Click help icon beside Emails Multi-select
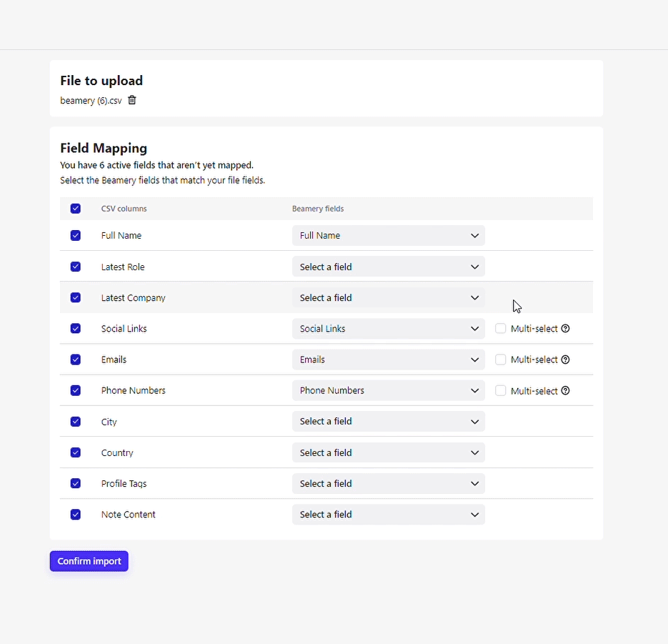Screen dimensions: 668x644 [566, 360]
